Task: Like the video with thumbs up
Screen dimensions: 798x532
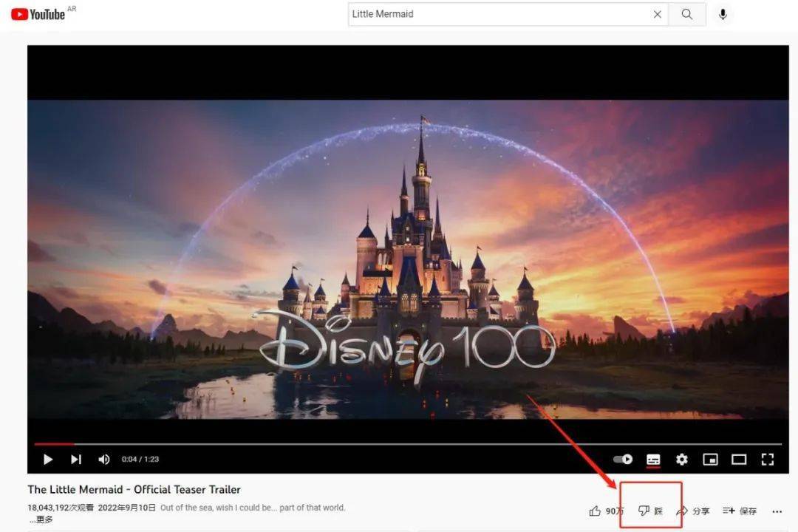Action: (x=606, y=511)
